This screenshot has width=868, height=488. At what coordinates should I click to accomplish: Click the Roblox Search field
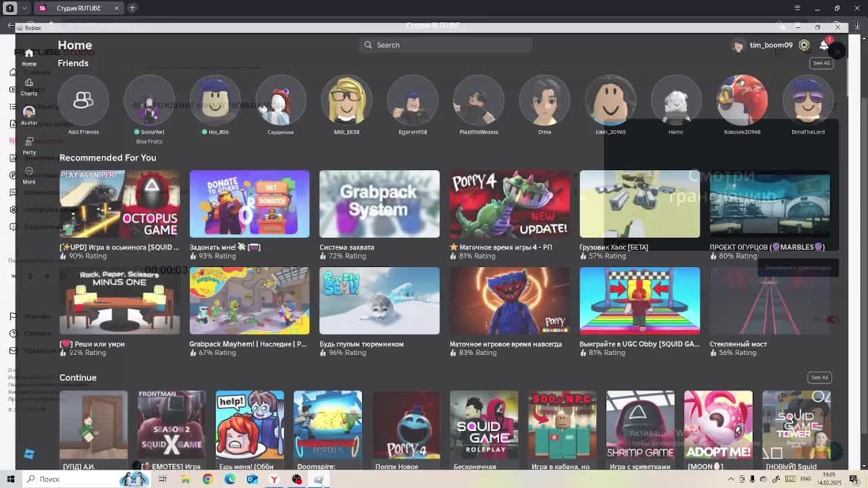coord(446,45)
